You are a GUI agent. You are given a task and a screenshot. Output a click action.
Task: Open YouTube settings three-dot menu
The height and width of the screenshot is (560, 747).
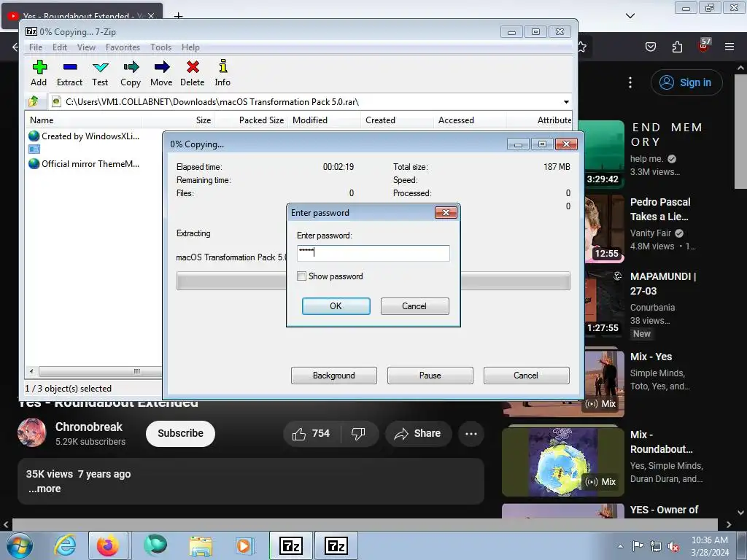click(x=630, y=82)
